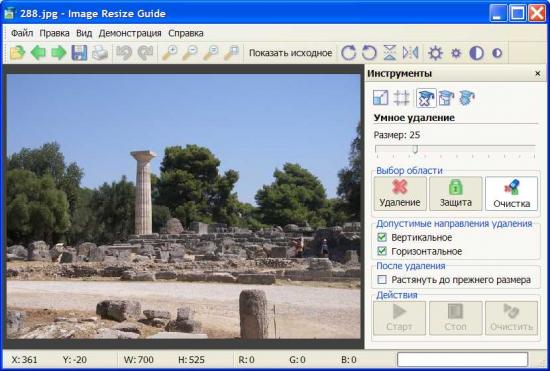Click the R: 0 status value
Viewport: 550px width, 371px height.
(246, 360)
